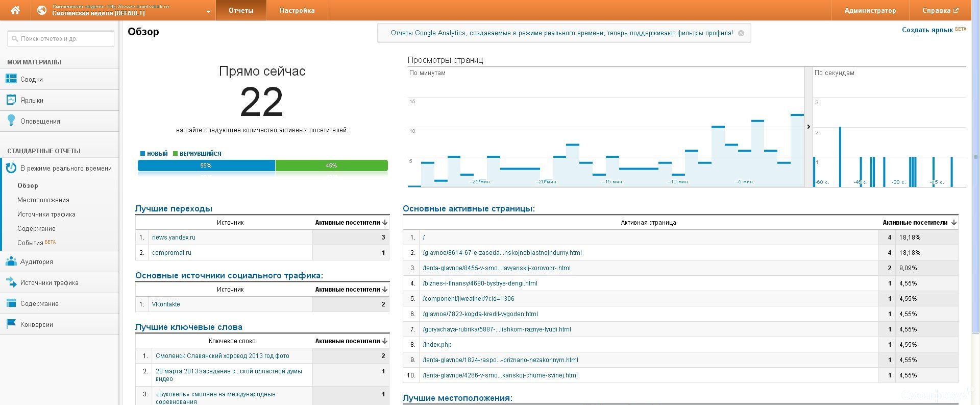Viewport: 980px width, 405px height.
Task: Click the Источники трафика arrows icon
Action: click(x=11, y=282)
